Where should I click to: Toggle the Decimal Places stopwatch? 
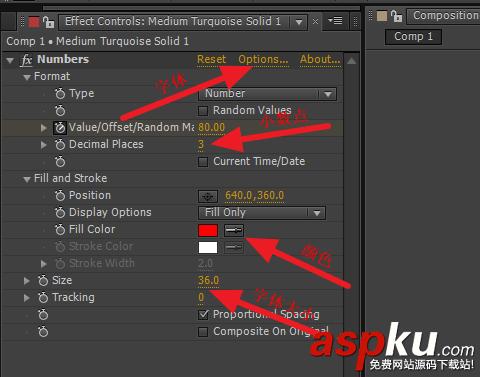pos(60,145)
